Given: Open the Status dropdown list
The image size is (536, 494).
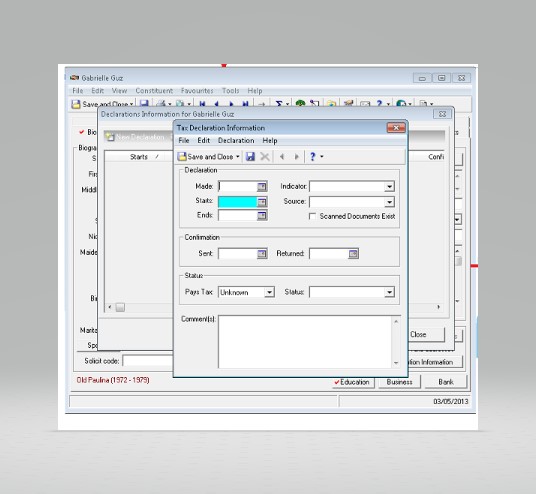Looking at the screenshot, I should [389, 292].
